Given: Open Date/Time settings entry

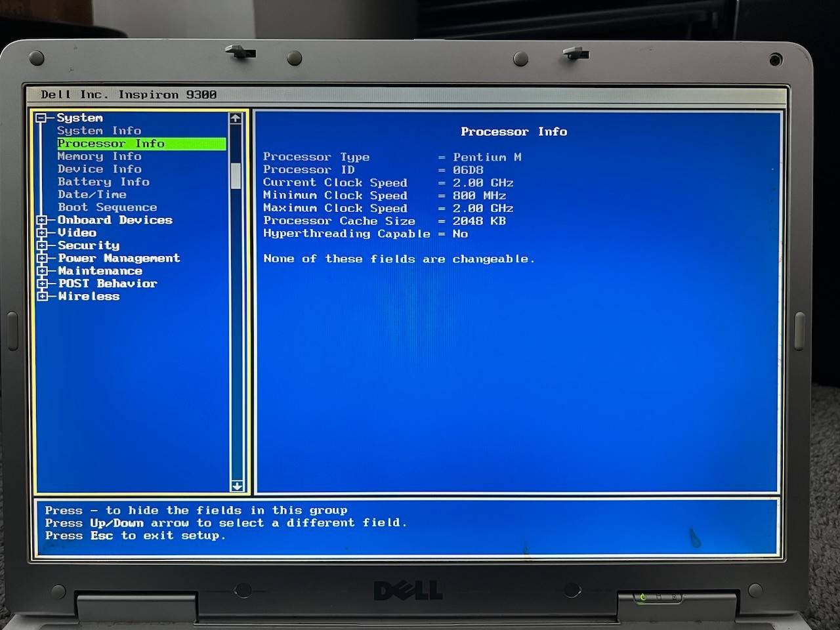Looking at the screenshot, I should click(92, 194).
